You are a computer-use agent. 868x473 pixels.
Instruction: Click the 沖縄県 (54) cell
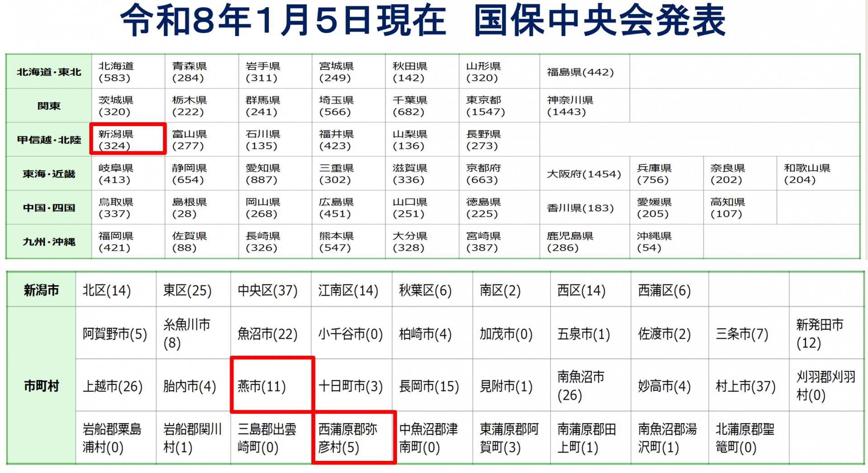pos(666,242)
